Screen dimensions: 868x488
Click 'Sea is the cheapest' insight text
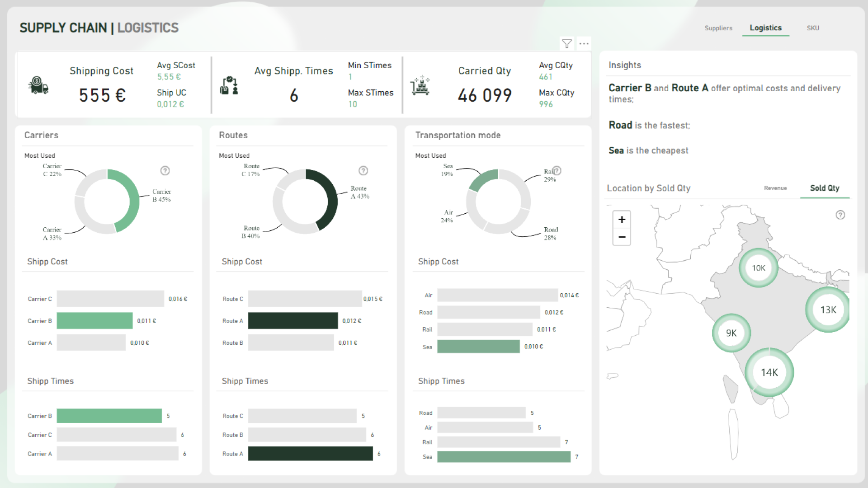pyautogui.click(x=648, y=150)
